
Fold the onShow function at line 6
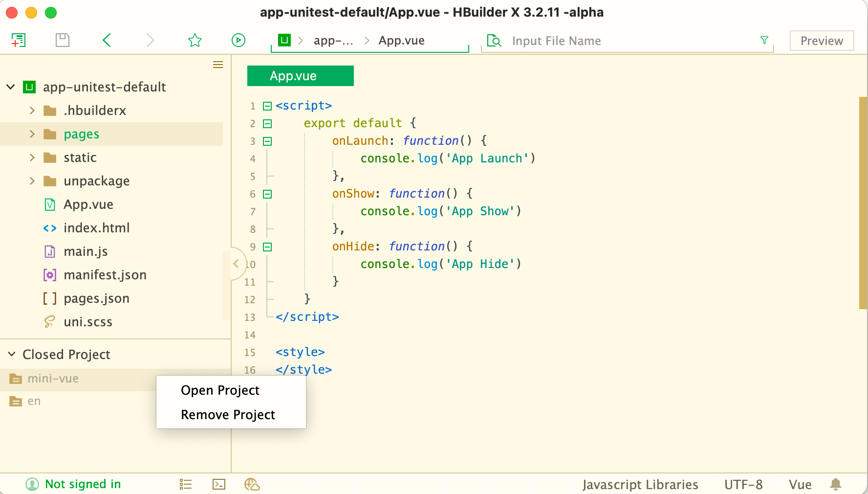click(267, 194)
